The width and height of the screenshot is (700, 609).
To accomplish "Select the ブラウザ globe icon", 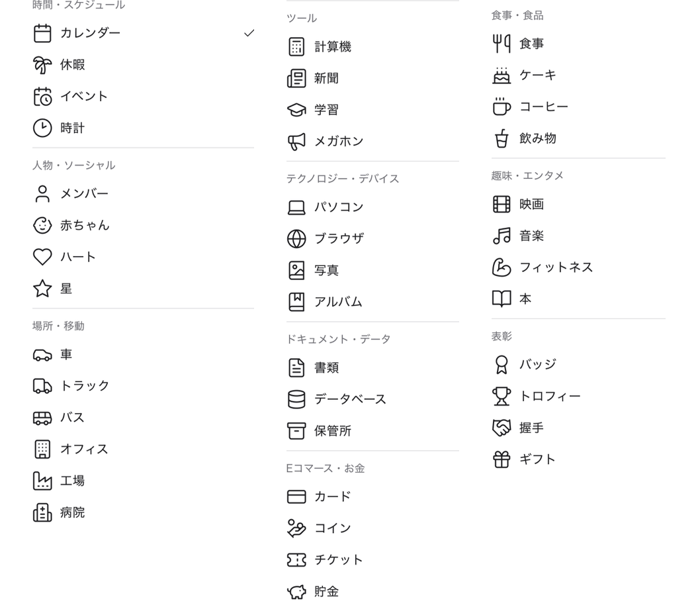I will tap(296, 239).
